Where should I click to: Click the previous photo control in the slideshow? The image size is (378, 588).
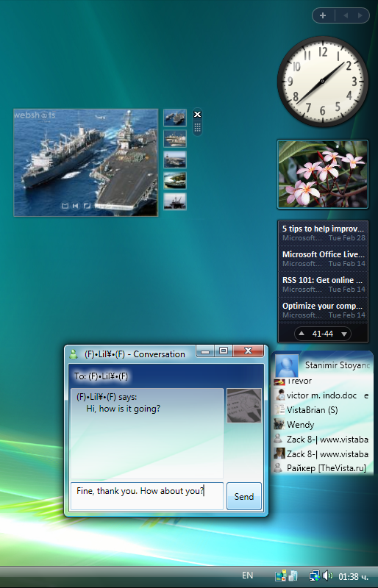pyautogui.click(x=76, y=206)
